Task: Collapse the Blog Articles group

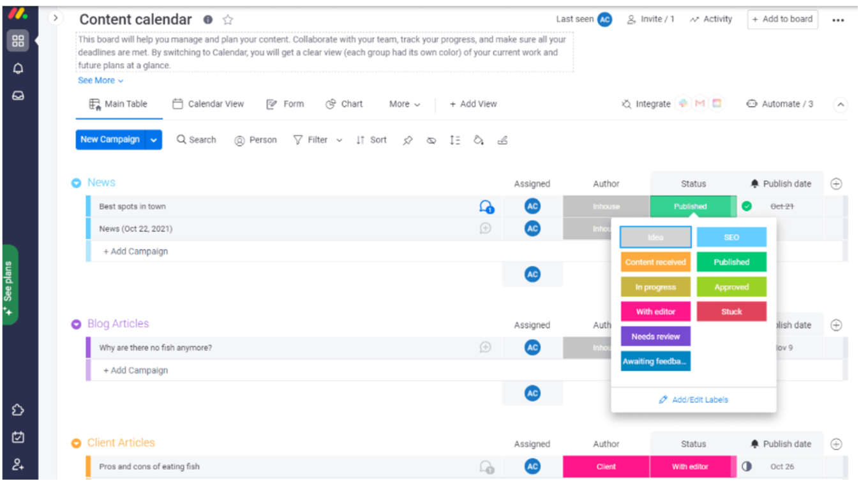Action: point(76,325)
